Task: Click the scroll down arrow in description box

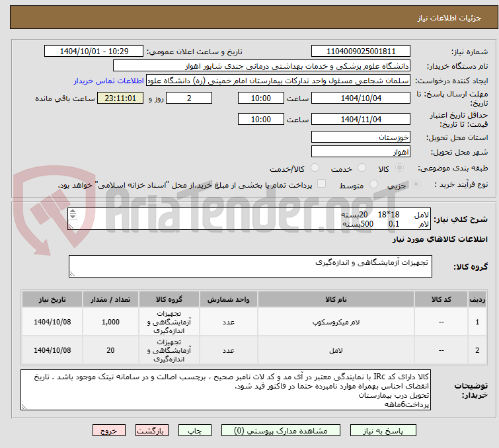Action: pos(73,216)
